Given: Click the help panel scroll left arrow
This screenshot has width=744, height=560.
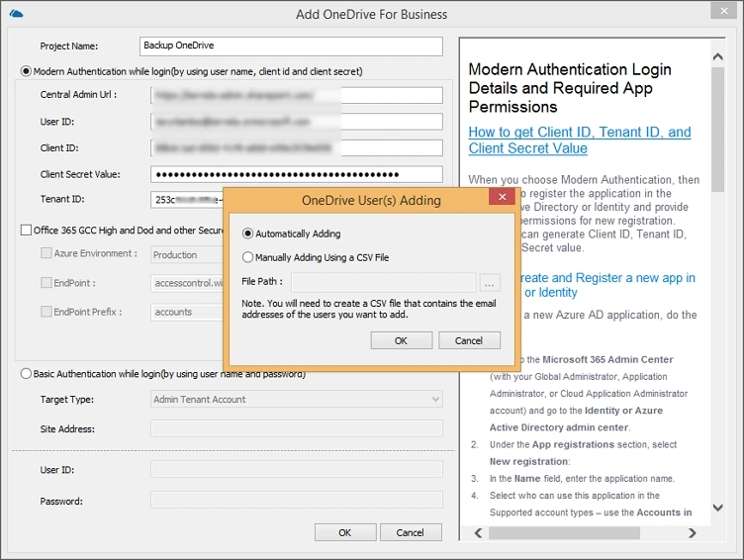Looking at the screenshot, I should pyautogui.click(x=478, y=533).
